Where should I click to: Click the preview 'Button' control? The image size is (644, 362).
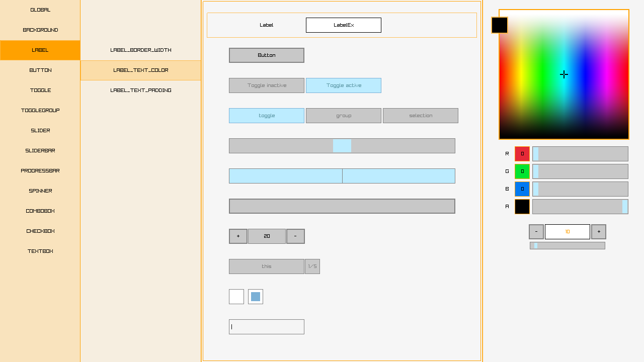(267, 55)
